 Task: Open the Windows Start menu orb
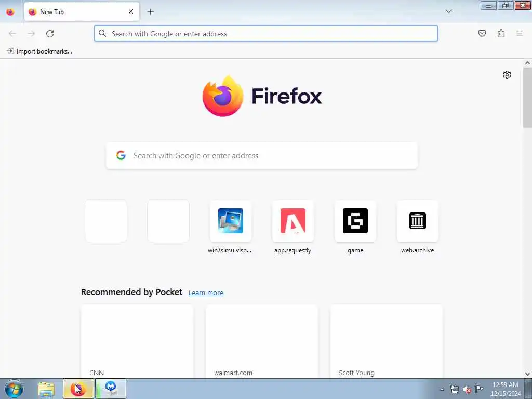point(14,389)
